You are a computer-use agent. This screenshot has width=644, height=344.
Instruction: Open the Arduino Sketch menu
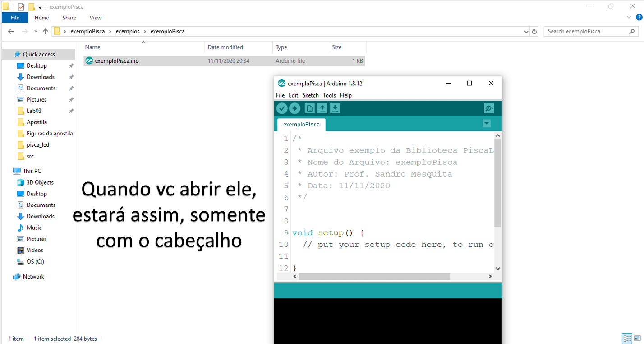pyautogui.click(x=310, y=95)
